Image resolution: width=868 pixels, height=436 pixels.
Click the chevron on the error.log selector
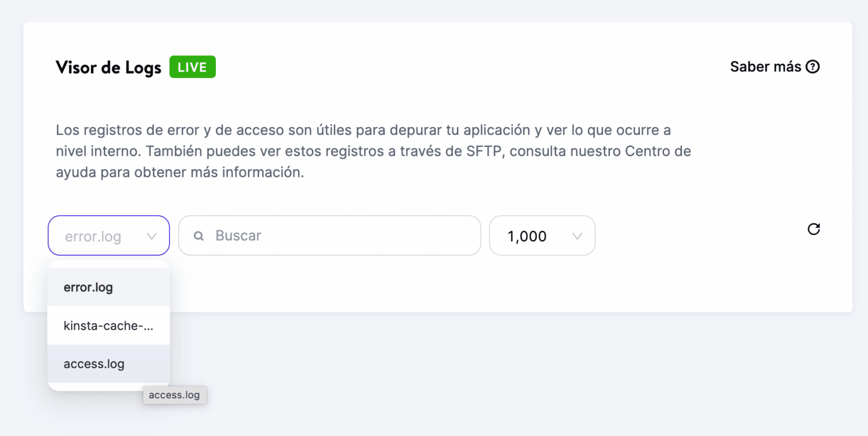coord(152,236)
